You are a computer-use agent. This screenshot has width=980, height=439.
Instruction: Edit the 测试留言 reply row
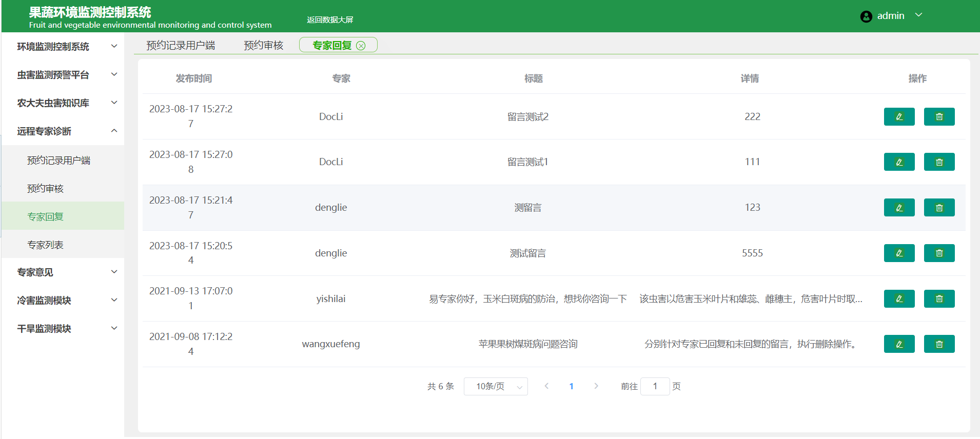click(x=899, y=253)
